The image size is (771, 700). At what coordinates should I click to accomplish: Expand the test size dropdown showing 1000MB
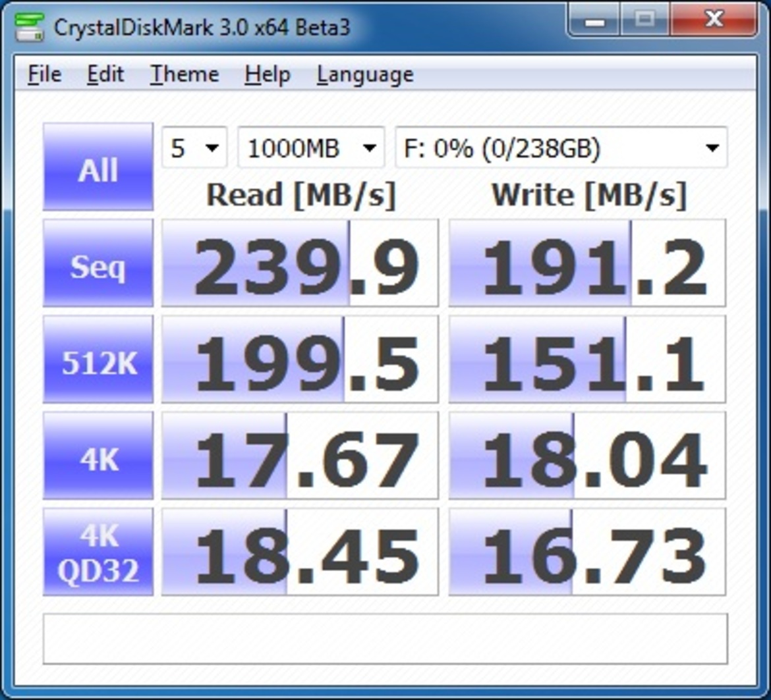click(x=311, y=148)
